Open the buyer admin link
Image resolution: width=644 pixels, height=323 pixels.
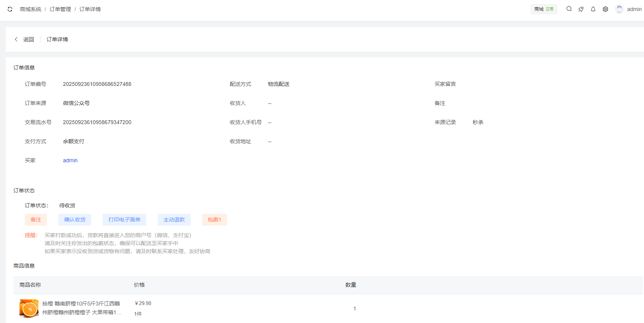pyautogui.click(x=70, y=160)
